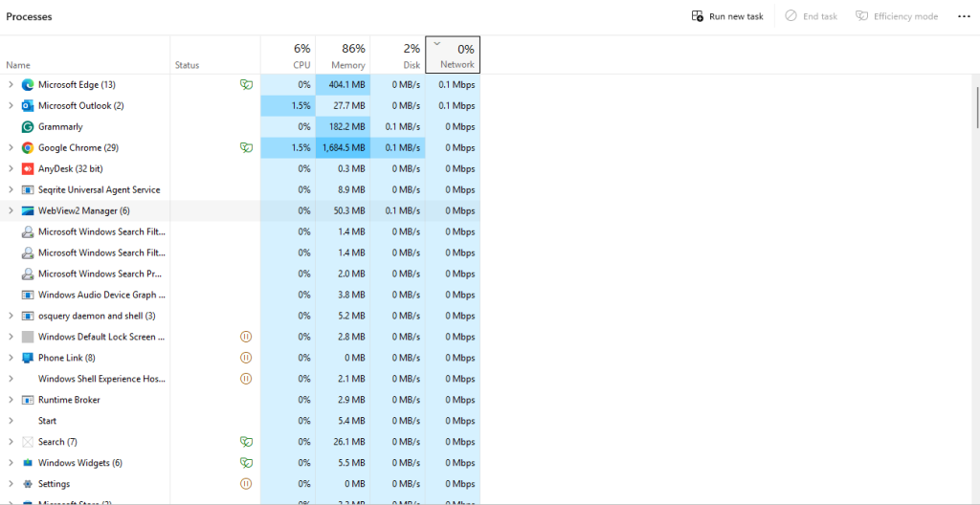
Task: Click the Microsoft Windows Search Protocol icon
Action: pyautogui.click(x=28, y=274)
